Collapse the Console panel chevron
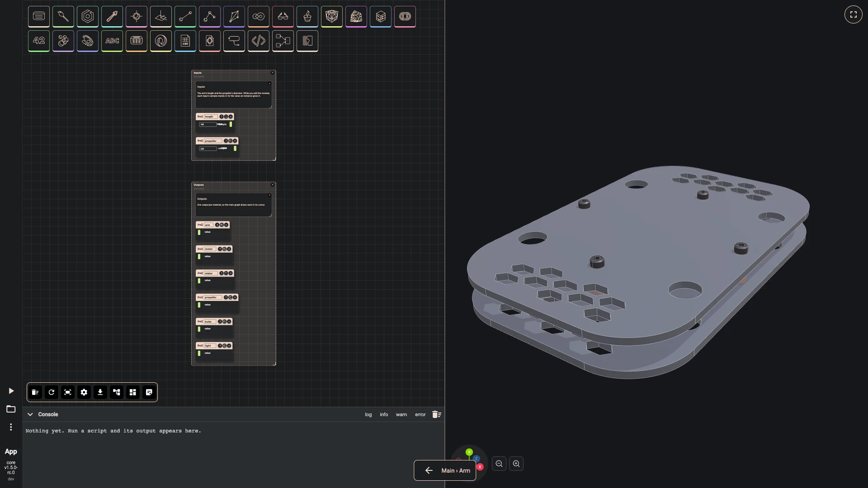The width and height of the screenshot is (868, 488). [x=30, y=414]
